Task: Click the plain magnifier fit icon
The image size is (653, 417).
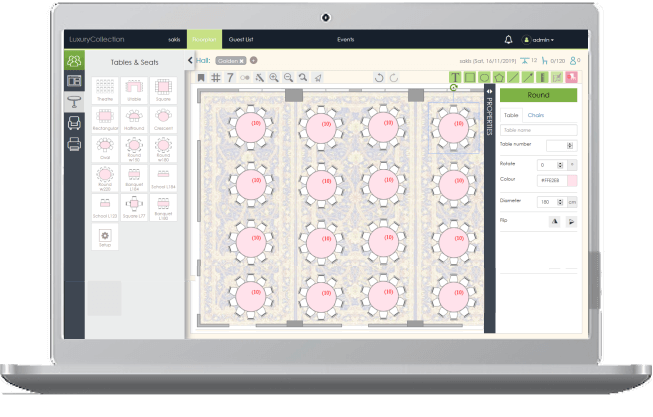Action: pyautogui.click(x=303, y=77)
